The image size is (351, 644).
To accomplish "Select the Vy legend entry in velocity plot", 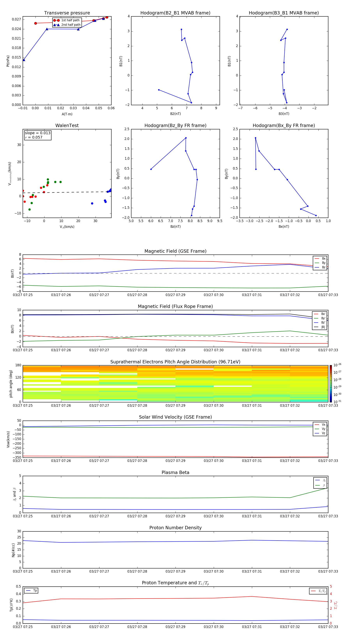I will pos(320,429).
